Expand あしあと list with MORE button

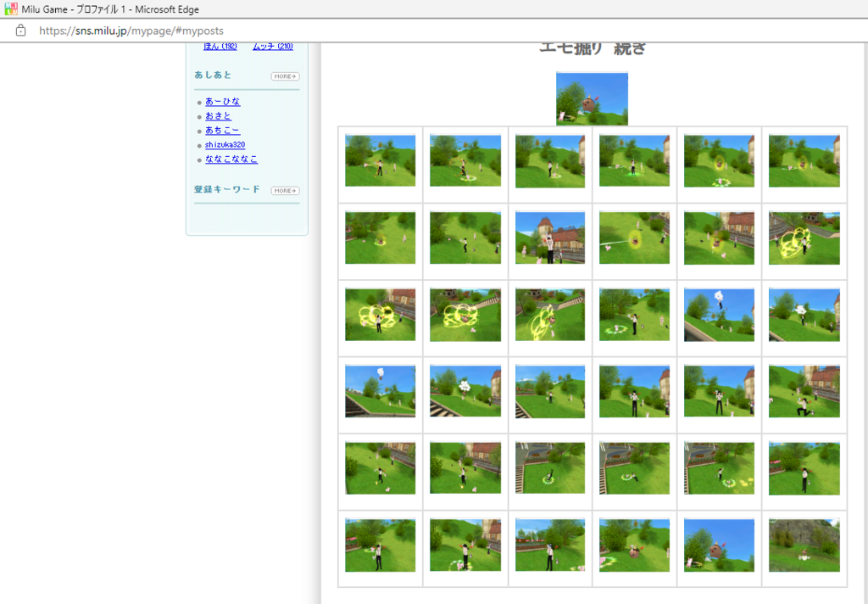pos(285,76)
